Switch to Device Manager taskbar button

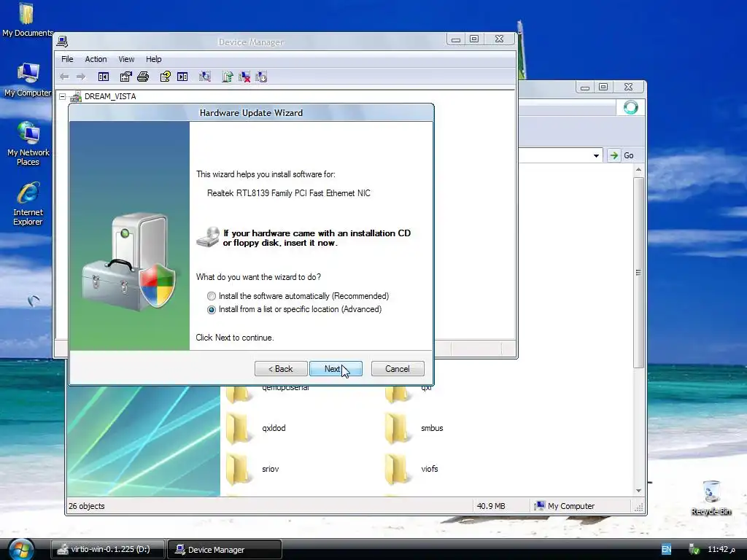point(225,549)
